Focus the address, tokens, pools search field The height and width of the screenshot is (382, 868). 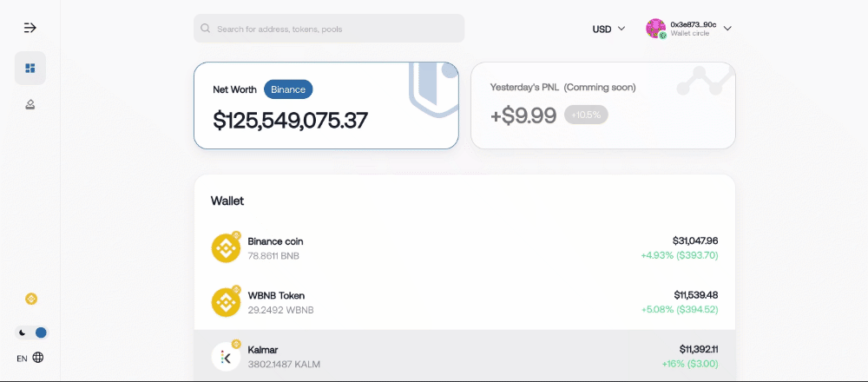coord(329,29)
